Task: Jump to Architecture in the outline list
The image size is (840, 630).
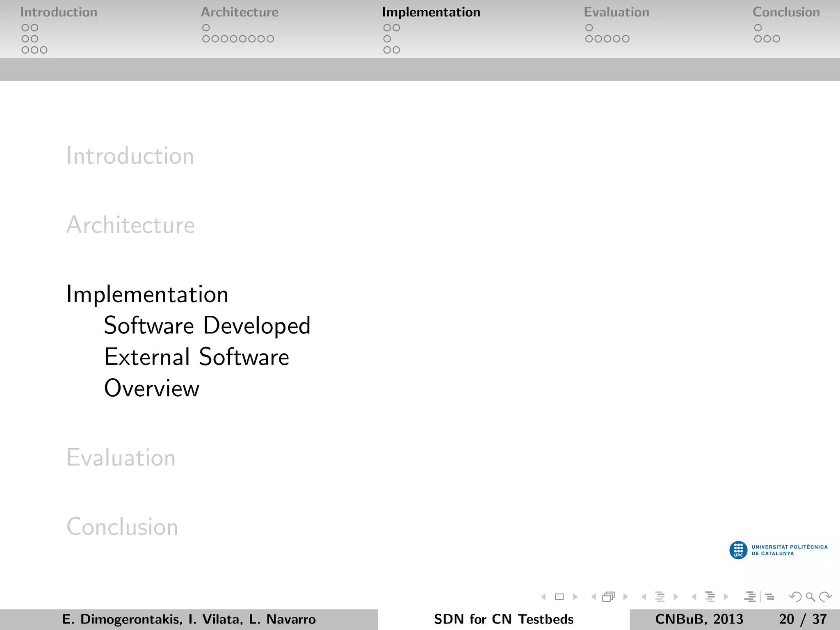Action: [x=130, y=225]
